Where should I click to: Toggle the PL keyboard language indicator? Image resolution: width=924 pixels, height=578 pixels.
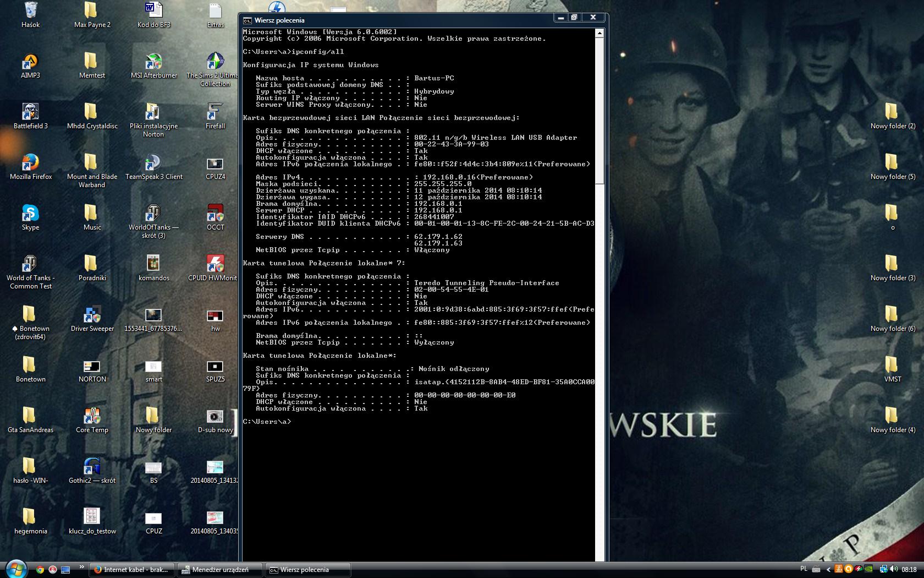[804, 569]
